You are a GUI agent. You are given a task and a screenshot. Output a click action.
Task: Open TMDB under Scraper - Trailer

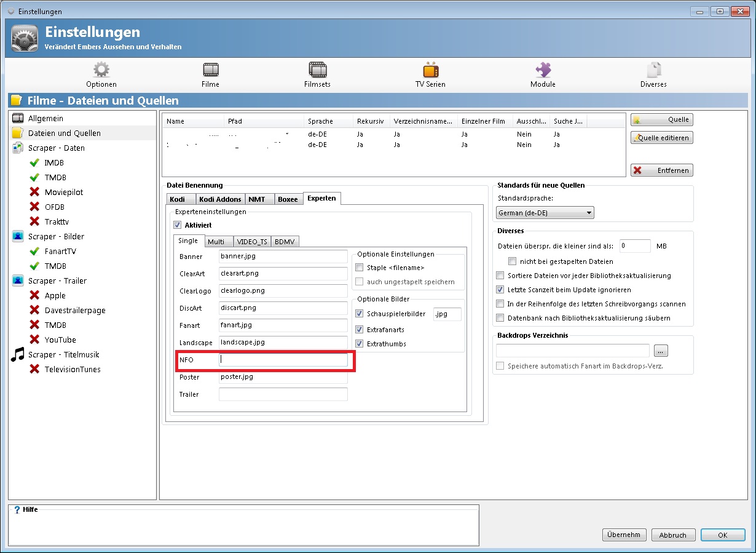[55, 325]
